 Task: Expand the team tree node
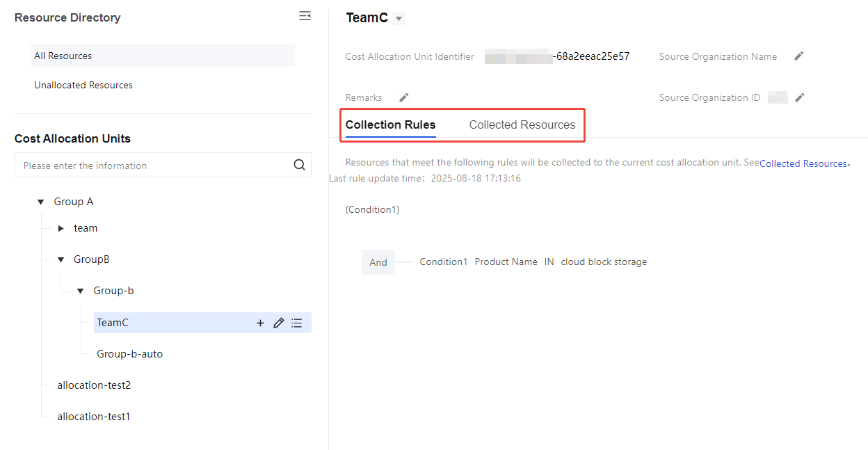point(61,228)
